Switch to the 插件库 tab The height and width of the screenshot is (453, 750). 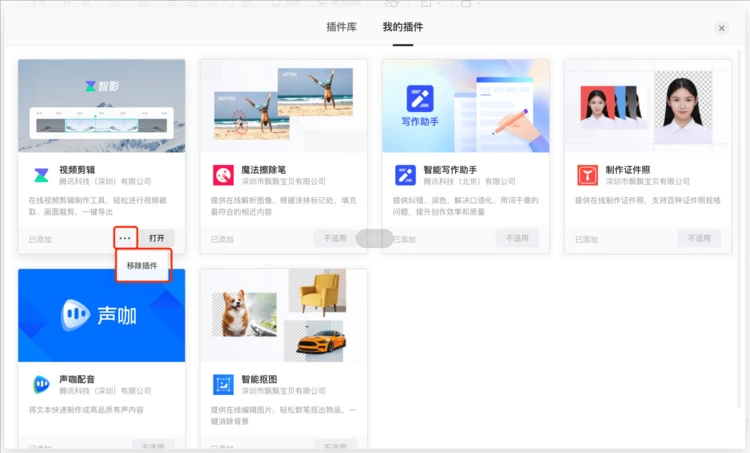coord(342,27)
